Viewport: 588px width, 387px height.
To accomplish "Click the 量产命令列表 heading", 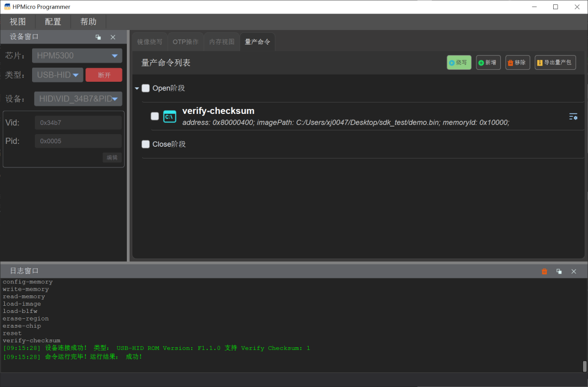I will point(166,63).
